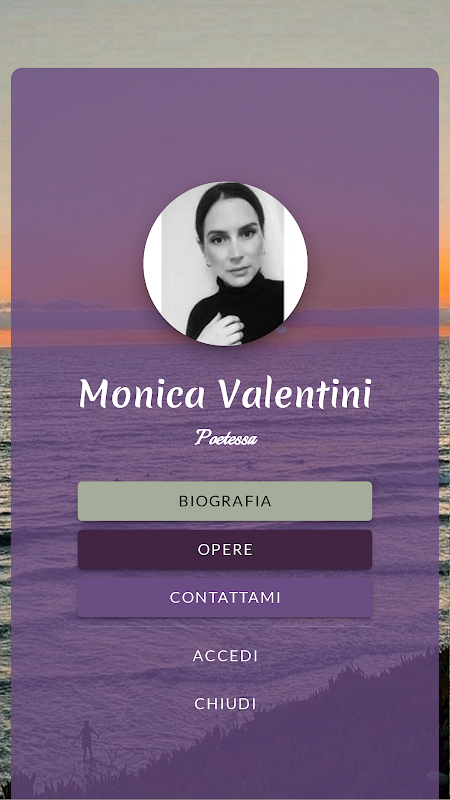This screenshot has height=800, width=450.
Task: Open the BIOGRAFIA section
Action: 224,501
